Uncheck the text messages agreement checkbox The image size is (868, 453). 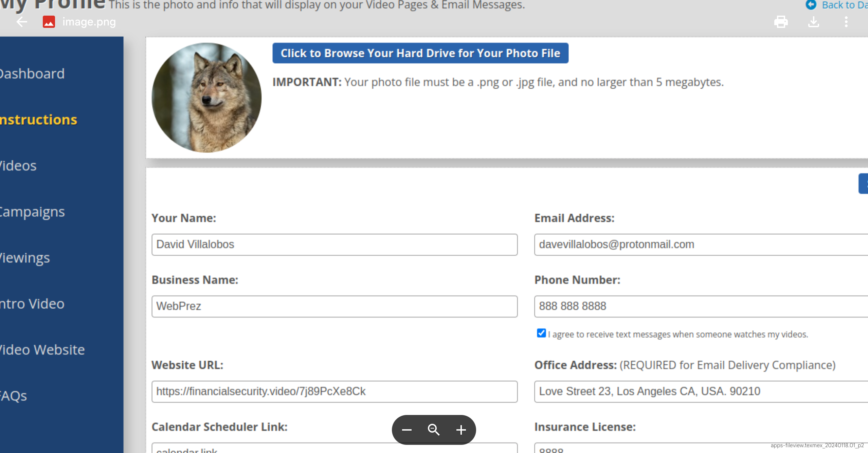click(541, 333)
